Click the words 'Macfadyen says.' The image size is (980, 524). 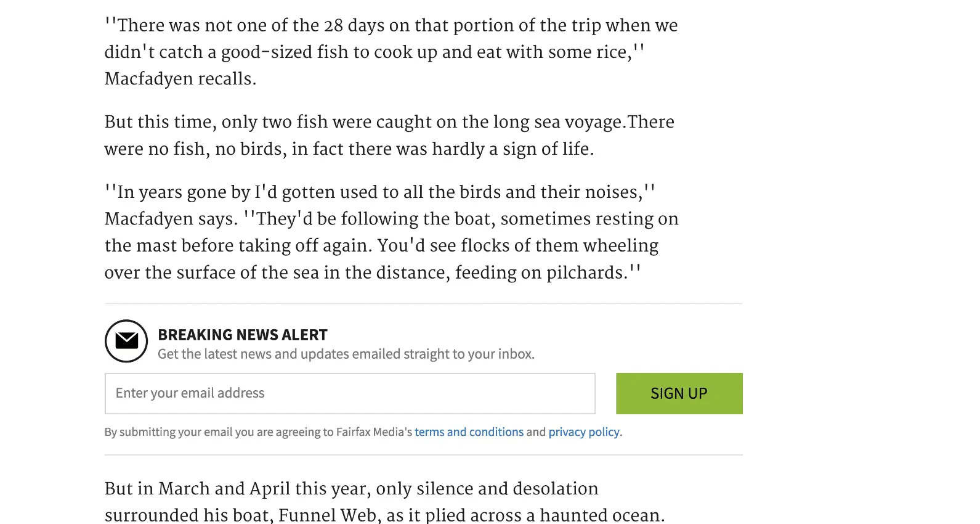click(x=171, y=219)
